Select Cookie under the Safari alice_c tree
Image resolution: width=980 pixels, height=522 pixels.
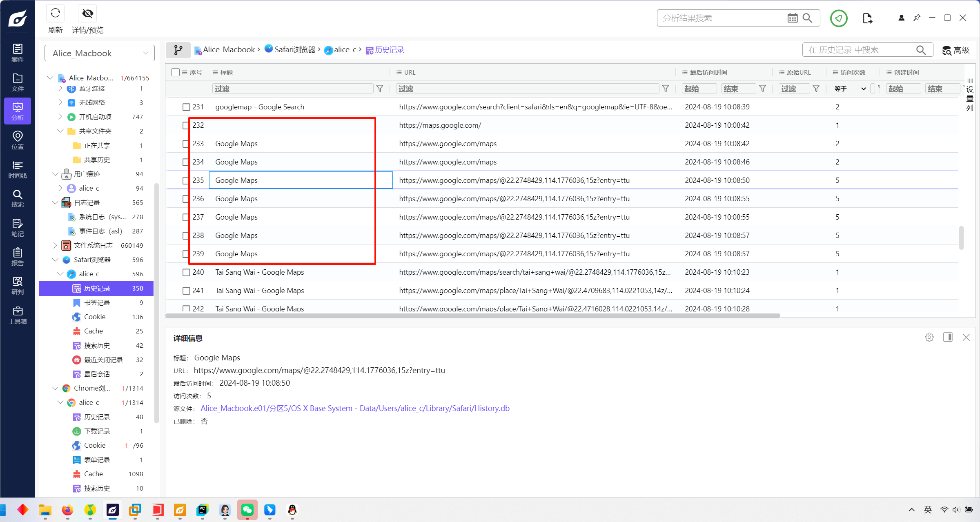95,317
